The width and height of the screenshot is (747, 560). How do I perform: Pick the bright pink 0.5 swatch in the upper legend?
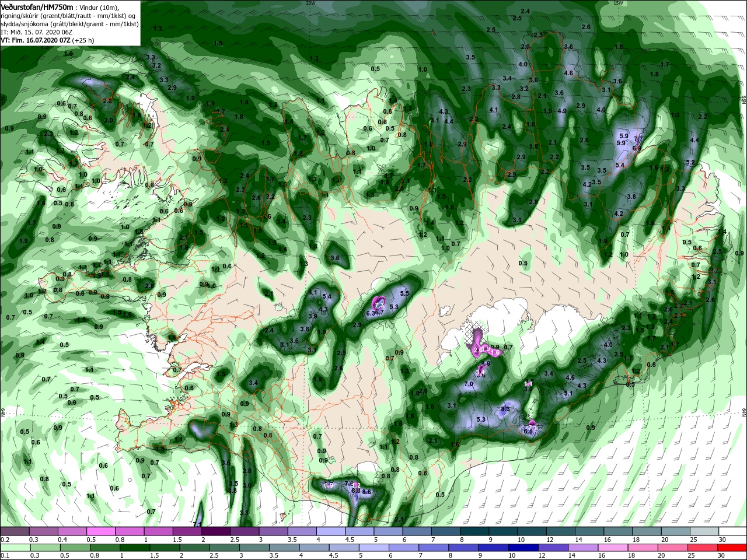[x=100, y=531]
